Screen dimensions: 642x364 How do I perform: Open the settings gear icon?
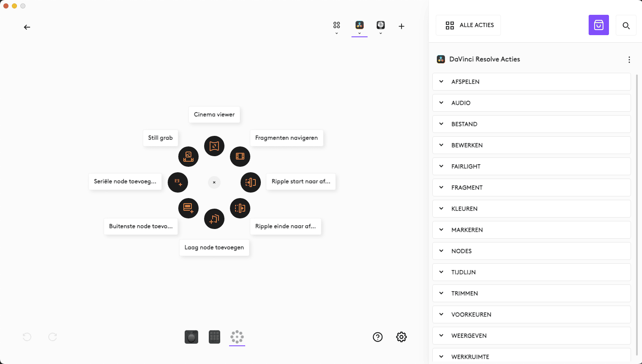click(x=401, y=337)
